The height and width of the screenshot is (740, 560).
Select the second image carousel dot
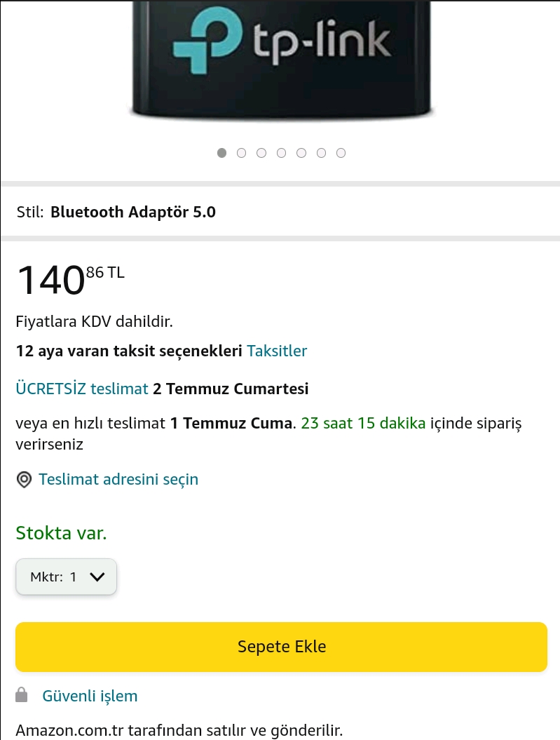pos(242,153)
